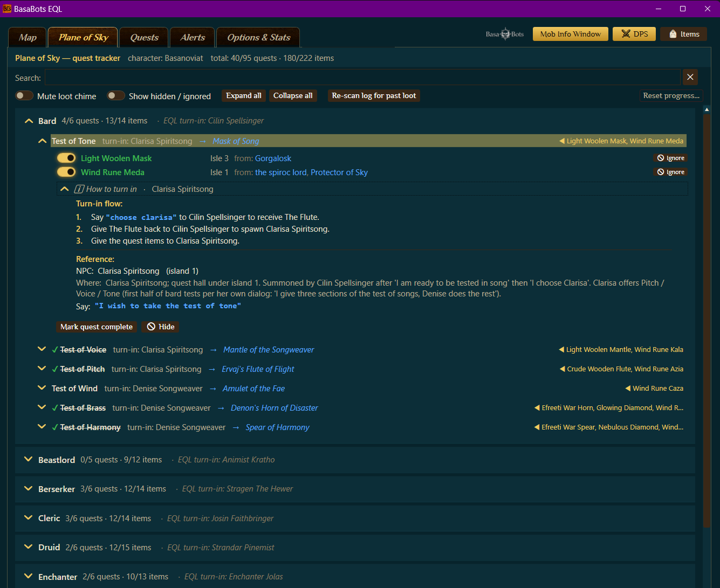720x588 pixels.
Task: Expand the Test of Wind quest
Action: (42, 388)
